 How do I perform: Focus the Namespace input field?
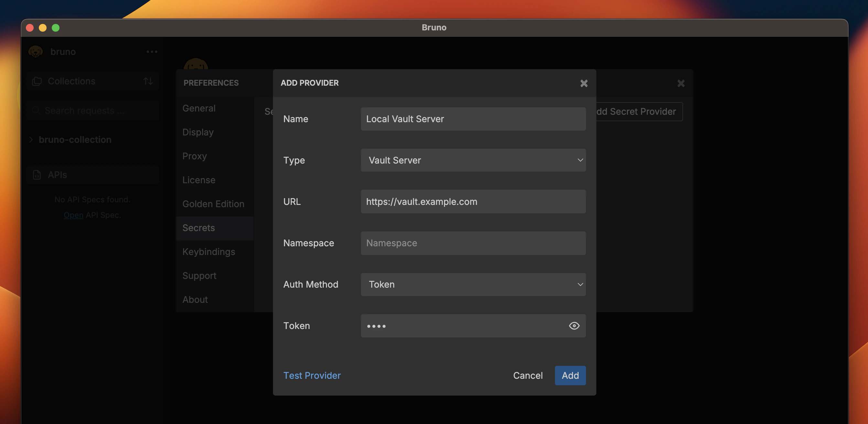(x=473, y=243)
